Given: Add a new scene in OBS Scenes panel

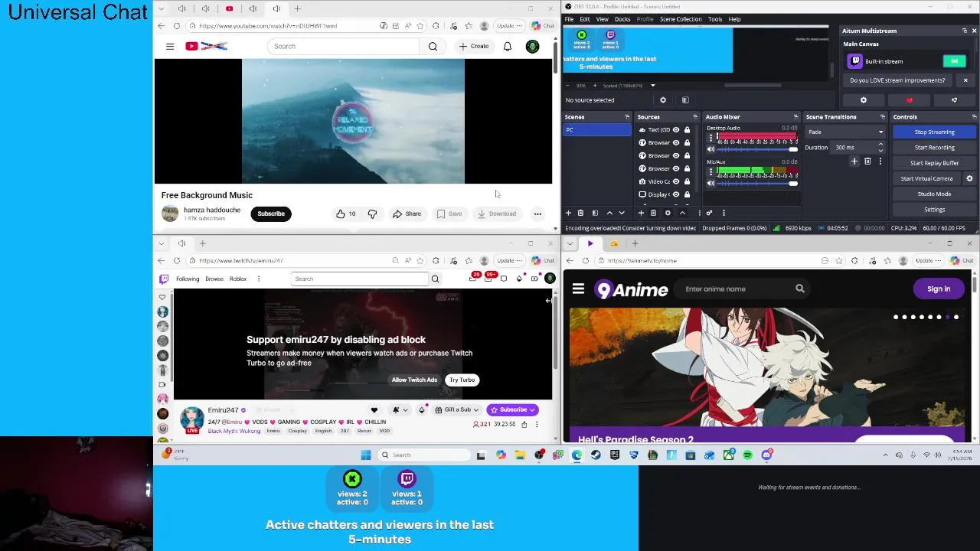Looking at the screenshot, I should pos(568,213).
